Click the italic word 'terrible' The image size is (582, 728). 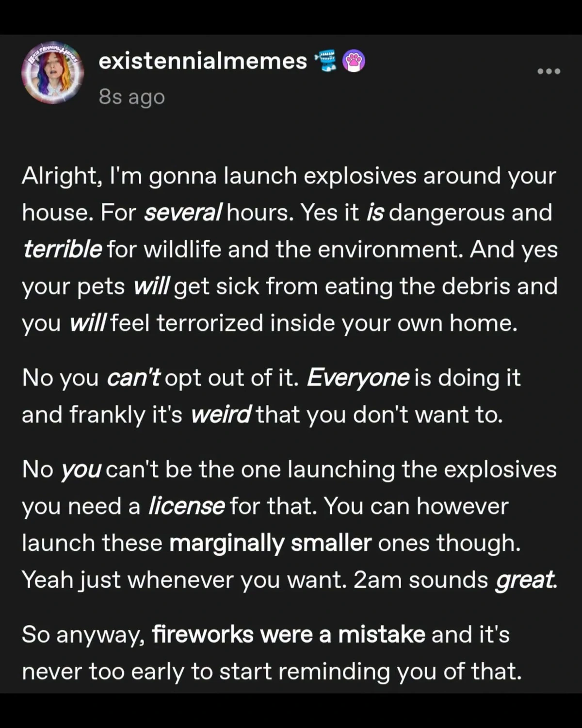[x=63, y=249]
